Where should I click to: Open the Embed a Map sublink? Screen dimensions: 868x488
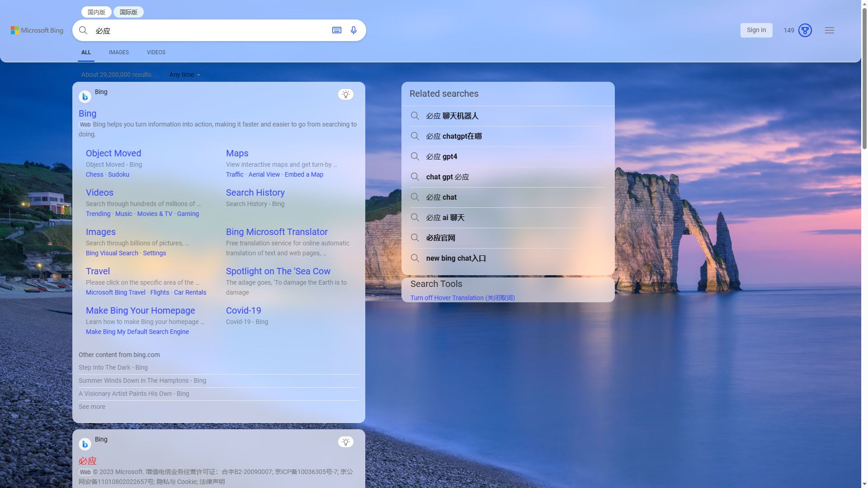tap(304, 174)
